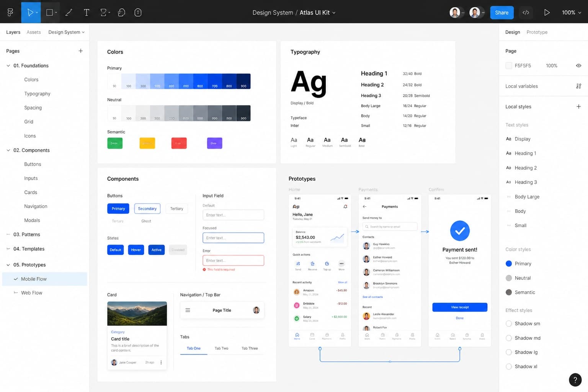Image resolution: width=588 pixels, height=392 pixels.
Task: Select the Text tool
Action: tap(87, 13)
